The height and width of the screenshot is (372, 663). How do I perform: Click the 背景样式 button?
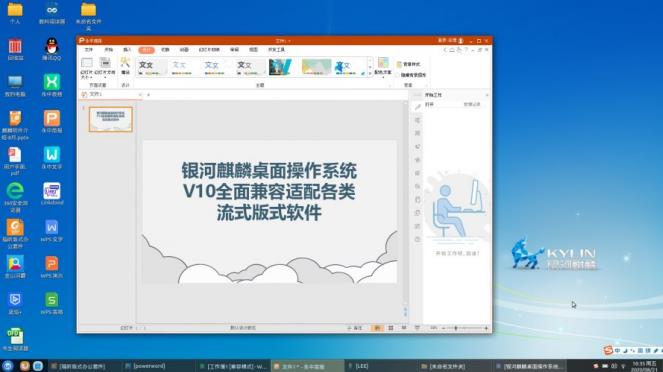[408, 64]
